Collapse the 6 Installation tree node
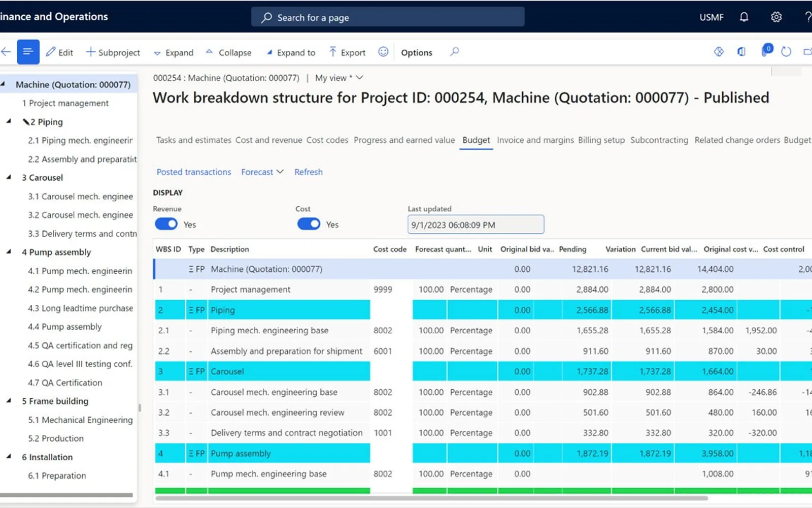The height and width of the screenshot is (508, 812). click(9, 457)
